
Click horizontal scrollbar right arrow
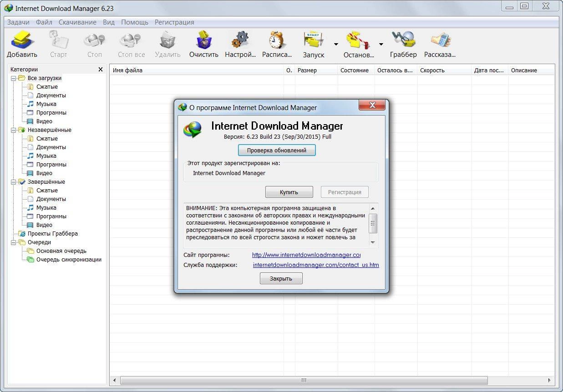550,380
